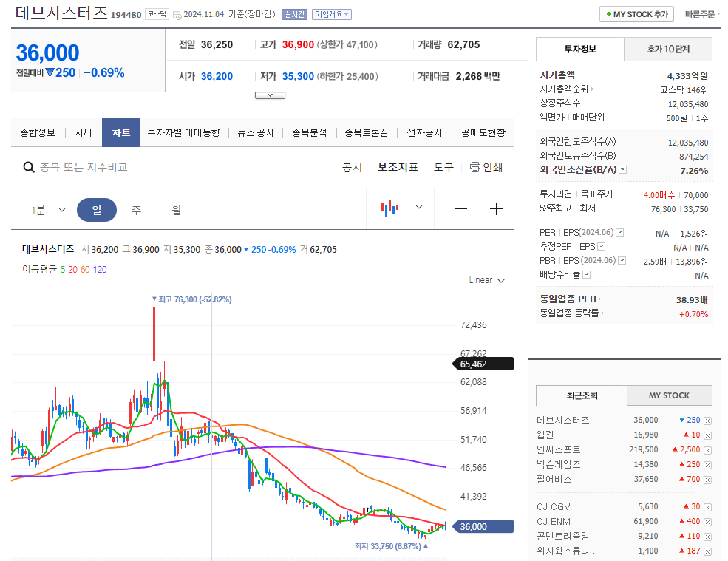Remove 위지윅스튜디오 from recent list
728x561 pixels.
[707, 551]
